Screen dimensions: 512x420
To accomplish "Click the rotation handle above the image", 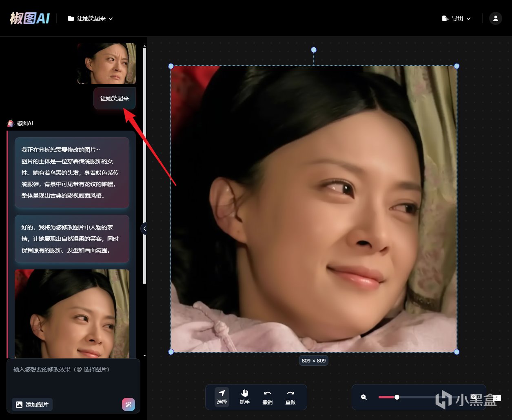I will [314, 50].
